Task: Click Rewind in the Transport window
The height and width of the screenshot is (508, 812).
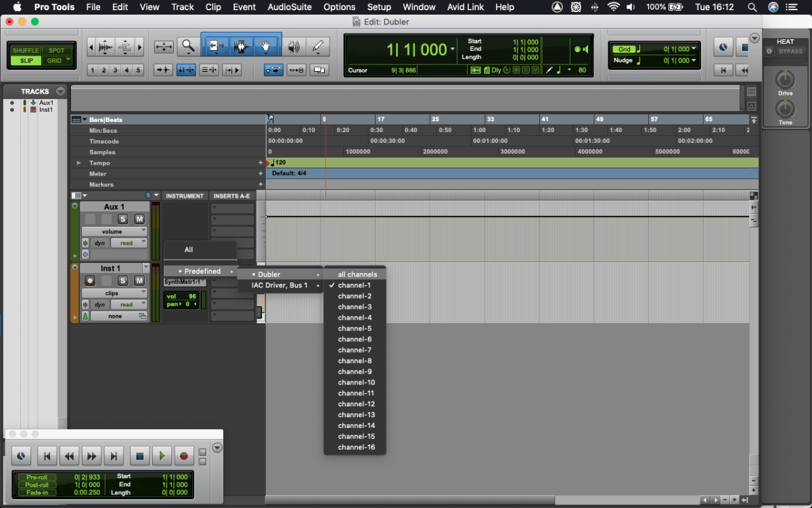Action: point(69,457)
